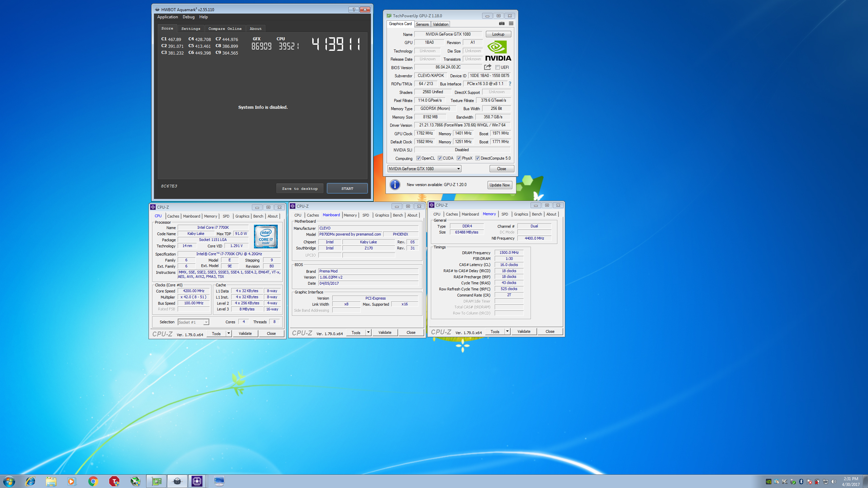Click Tools button in CPU tab window
This screenshot has height=488, width=868.
tap(216, 333)
